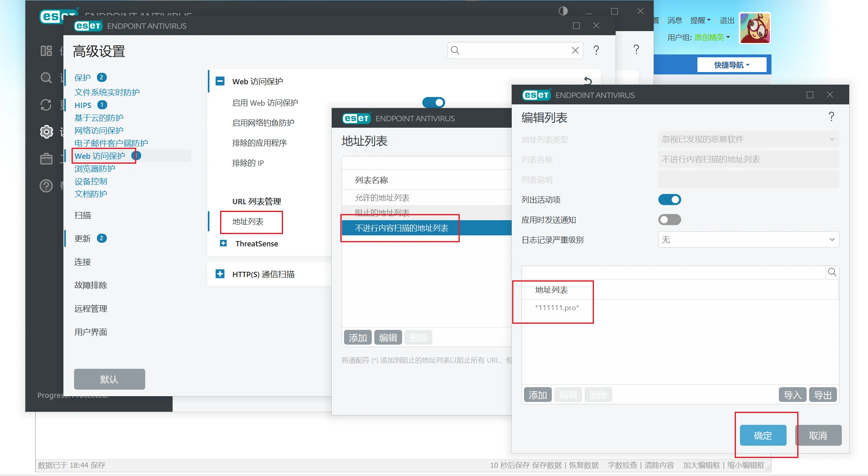Select 文件系统实时防护 in the settings tree

pyautogui.click(x=107, y=92)
